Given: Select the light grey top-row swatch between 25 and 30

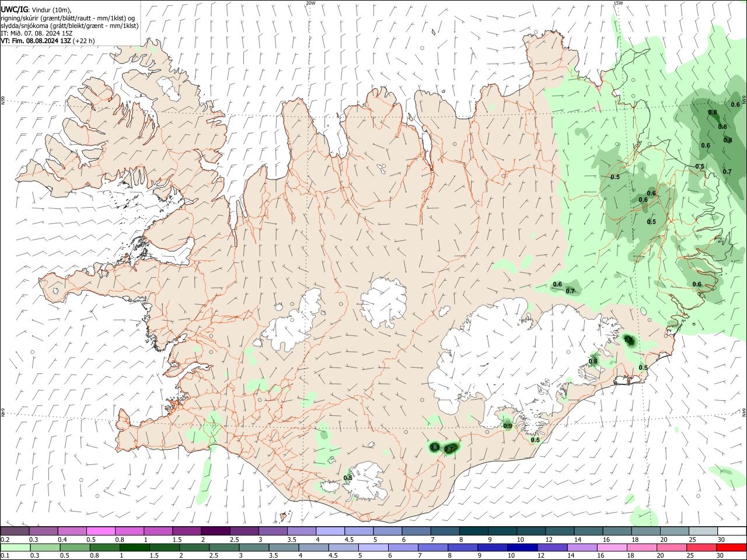Looking at the screenshot, I should (x=704, y=531).
